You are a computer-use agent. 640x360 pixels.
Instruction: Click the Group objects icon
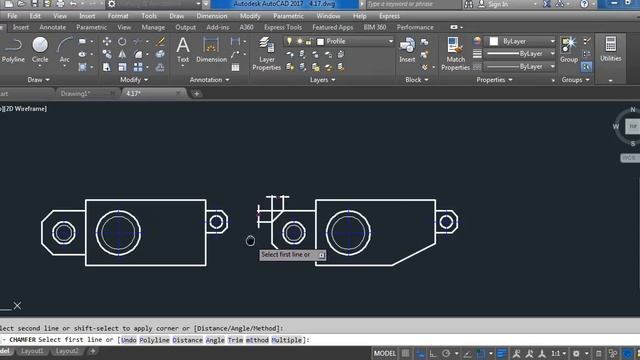(x=569, y=49)
